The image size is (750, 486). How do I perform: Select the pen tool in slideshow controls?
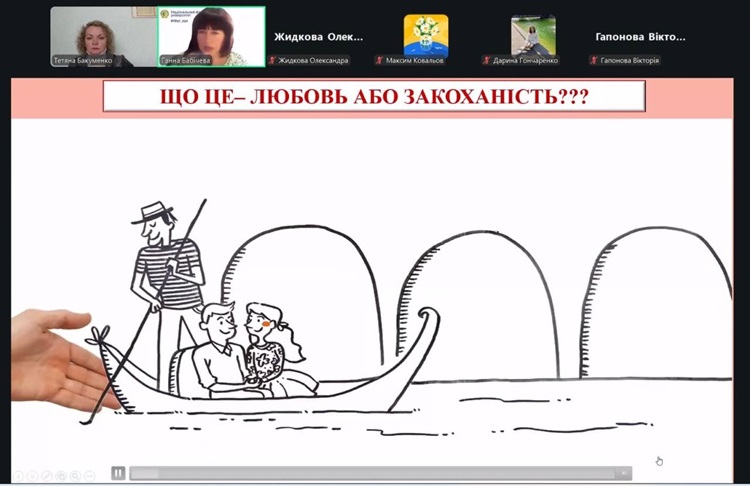[x=46, y=476]
